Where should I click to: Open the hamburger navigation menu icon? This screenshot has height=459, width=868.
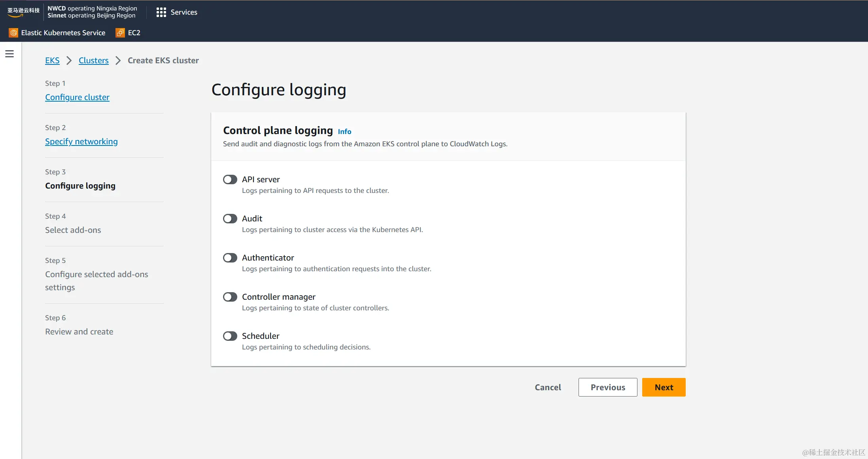pyautogui.click(x=9, y=54)
